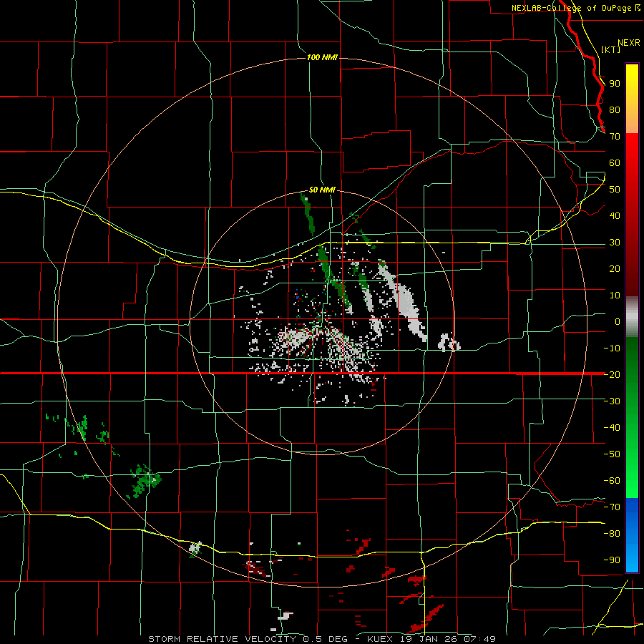The image size is (644, 644).
Task: Click the -30 value on the color scale
Action: (612, 401)
